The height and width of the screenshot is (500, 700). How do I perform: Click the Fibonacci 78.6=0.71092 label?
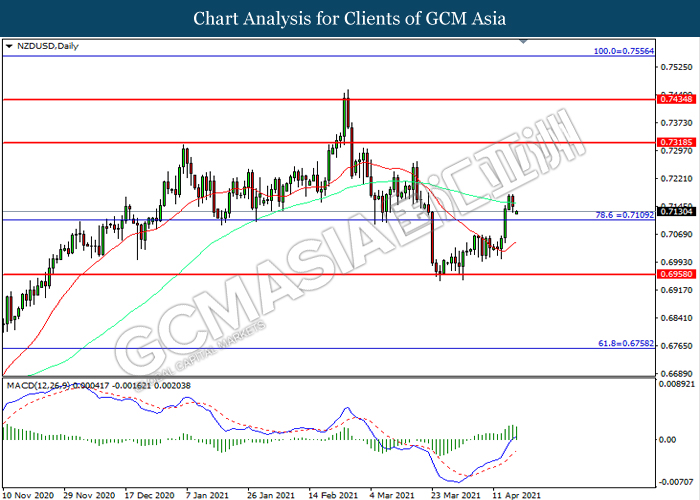(625, 215)
